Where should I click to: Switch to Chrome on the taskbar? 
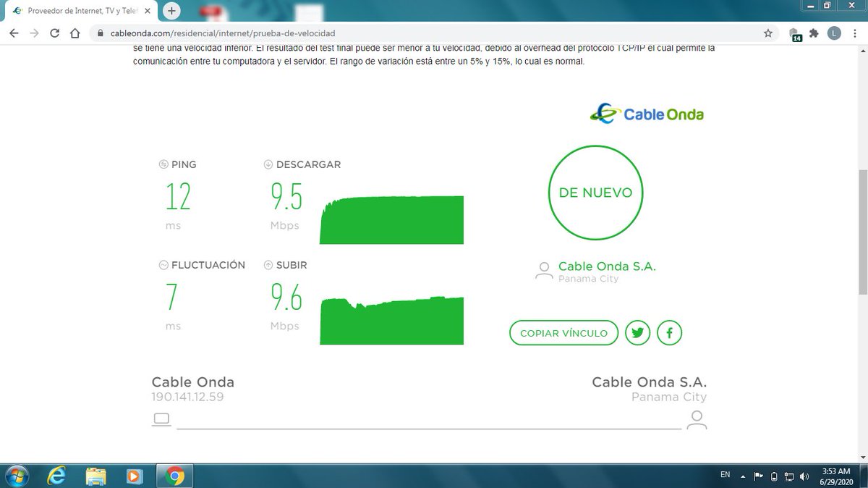(174, 476)
